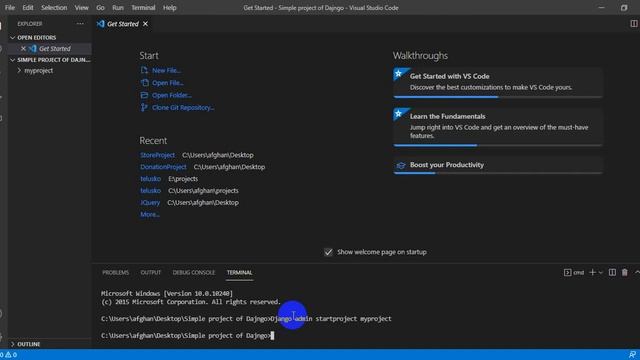
Task: Open the launch profile dropdown arrow
Action: [600, 273]
